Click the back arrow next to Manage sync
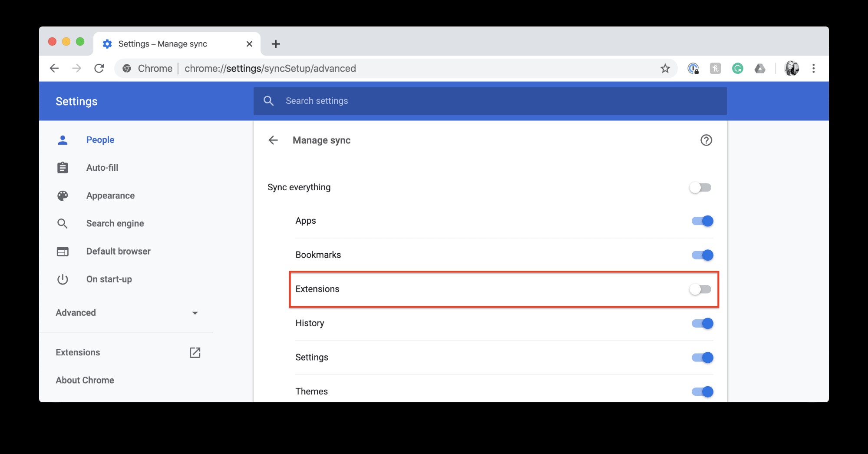This screenshot has height=454, width=868. [x=273, y=140]
